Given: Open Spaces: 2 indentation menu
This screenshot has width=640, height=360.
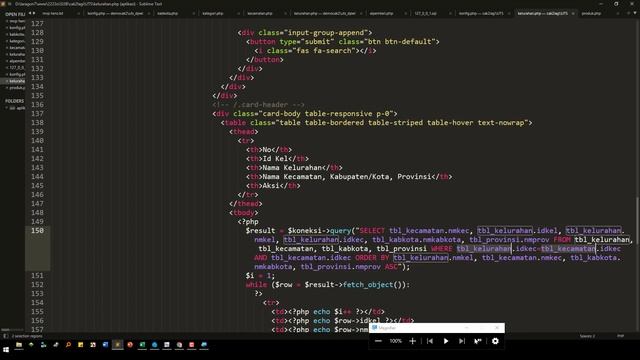Looking at the screenshot, I should point(587,336).
